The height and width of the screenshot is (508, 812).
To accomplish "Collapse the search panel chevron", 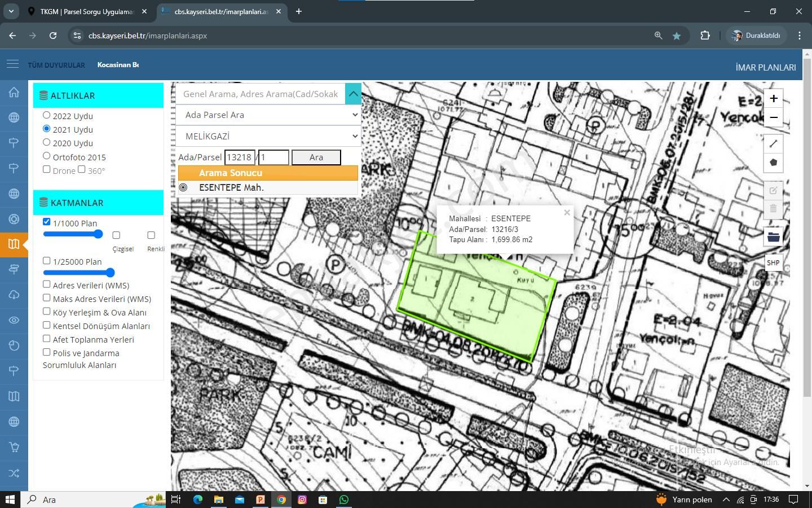I will 353,94.
